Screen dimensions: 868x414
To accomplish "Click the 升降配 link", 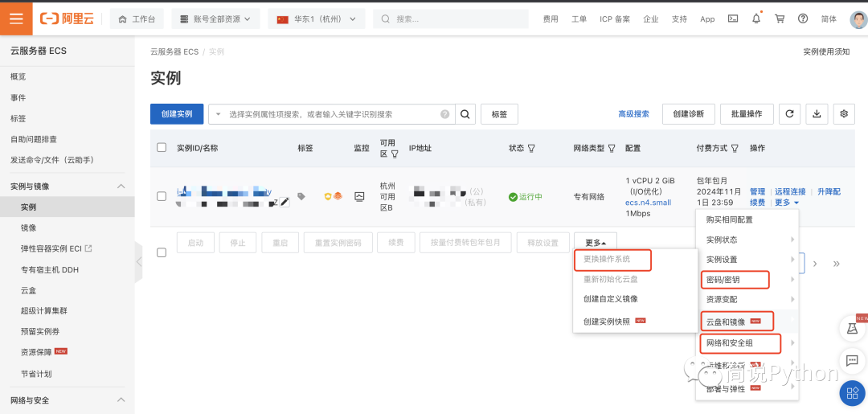I will click(829, 191).
